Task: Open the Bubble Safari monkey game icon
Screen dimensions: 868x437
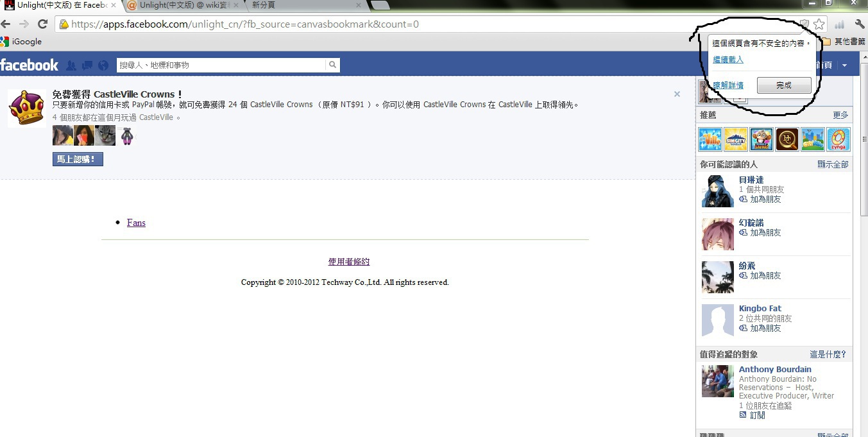Action: (x=762, y=139)
